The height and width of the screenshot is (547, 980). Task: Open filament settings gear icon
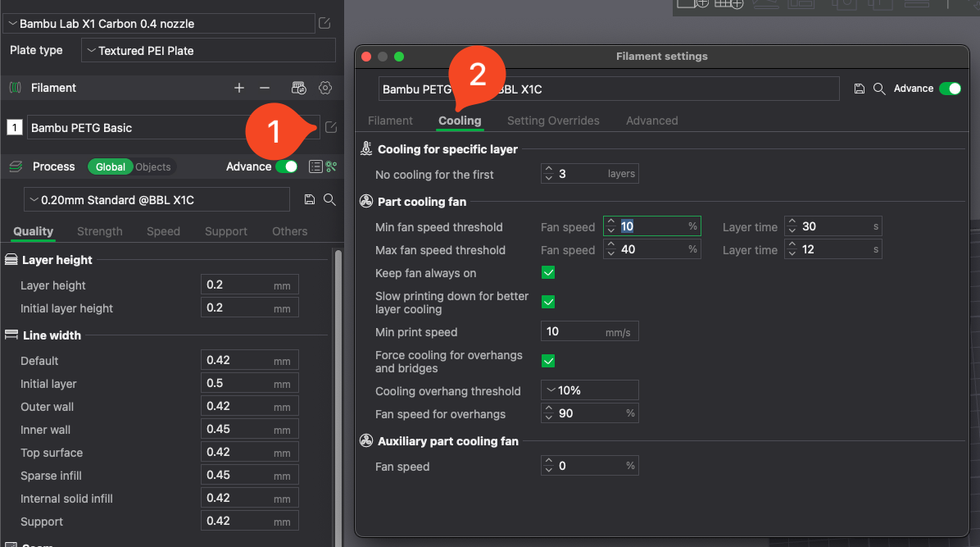[325, 88]
